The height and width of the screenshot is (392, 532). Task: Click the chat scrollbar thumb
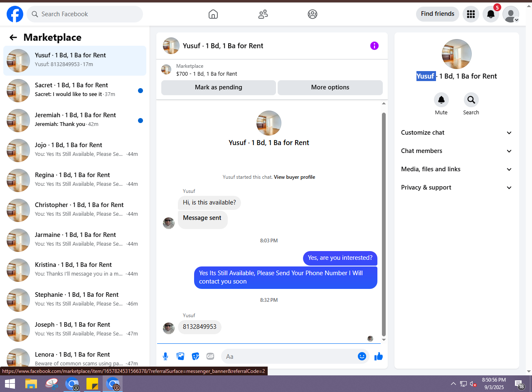[x=384, y=224]
